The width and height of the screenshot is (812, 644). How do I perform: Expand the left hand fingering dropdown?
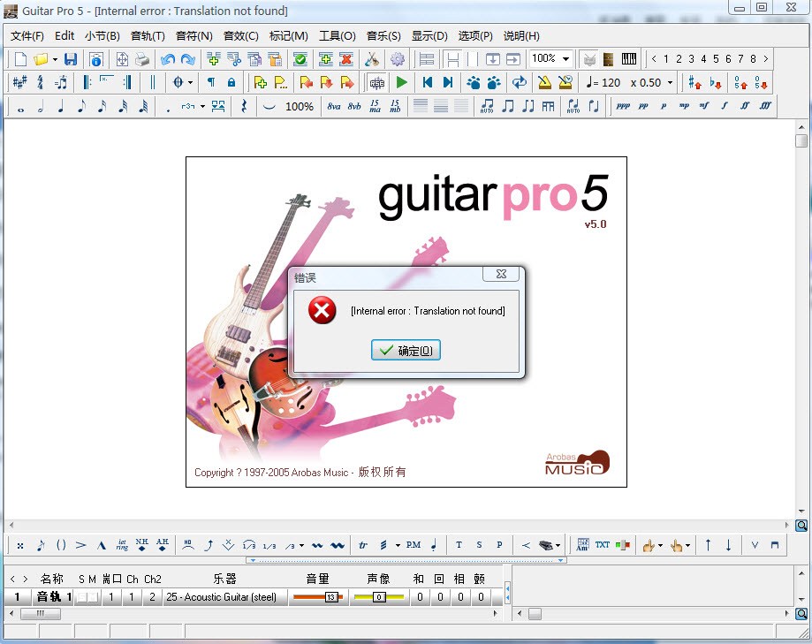(660, 545)
